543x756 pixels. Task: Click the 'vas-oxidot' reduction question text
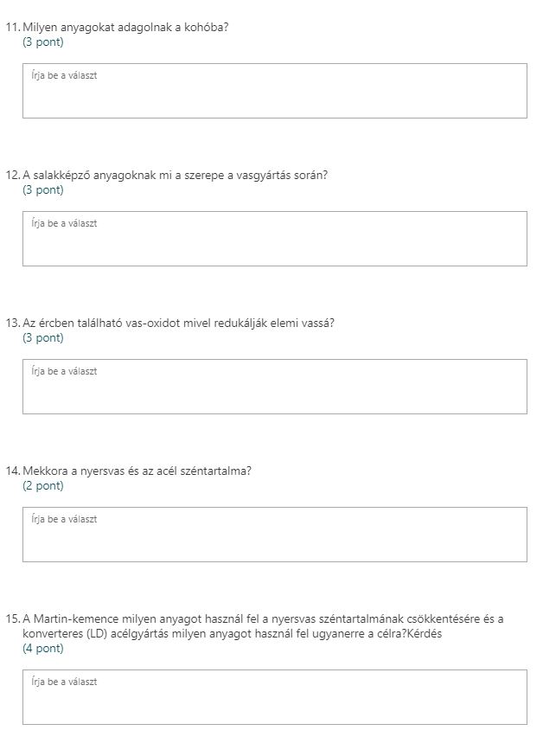pyautogui.click(x=178, y=323)
